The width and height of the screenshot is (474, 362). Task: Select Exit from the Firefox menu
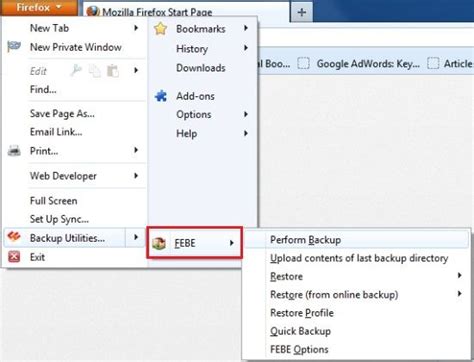click(75, 257)
